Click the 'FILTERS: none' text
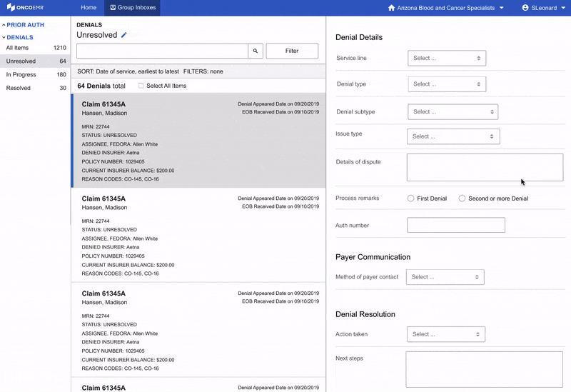This screenshot has width=571, height=392. click(203, 71)
